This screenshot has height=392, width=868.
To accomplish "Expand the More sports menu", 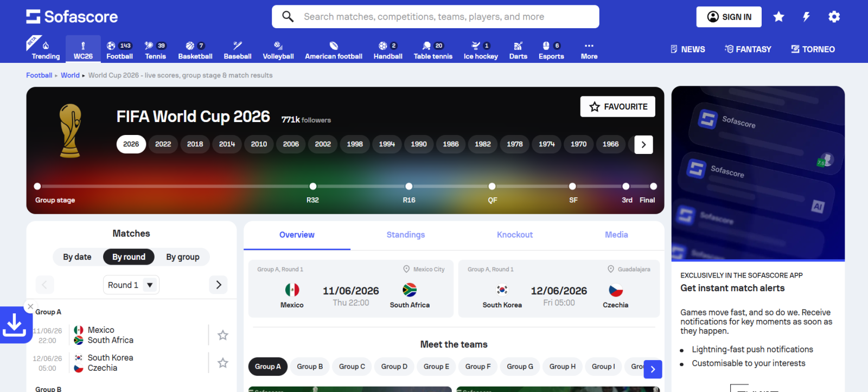I will click(x=589, y=49).
